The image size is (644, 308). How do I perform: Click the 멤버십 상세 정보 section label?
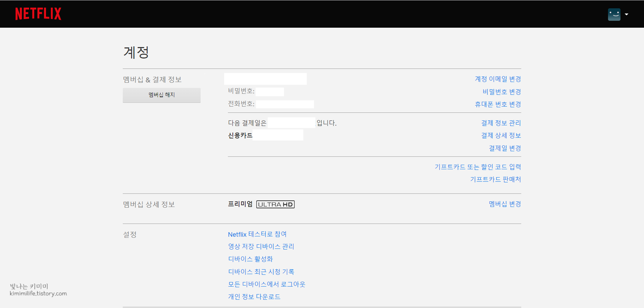pos(149,205)
